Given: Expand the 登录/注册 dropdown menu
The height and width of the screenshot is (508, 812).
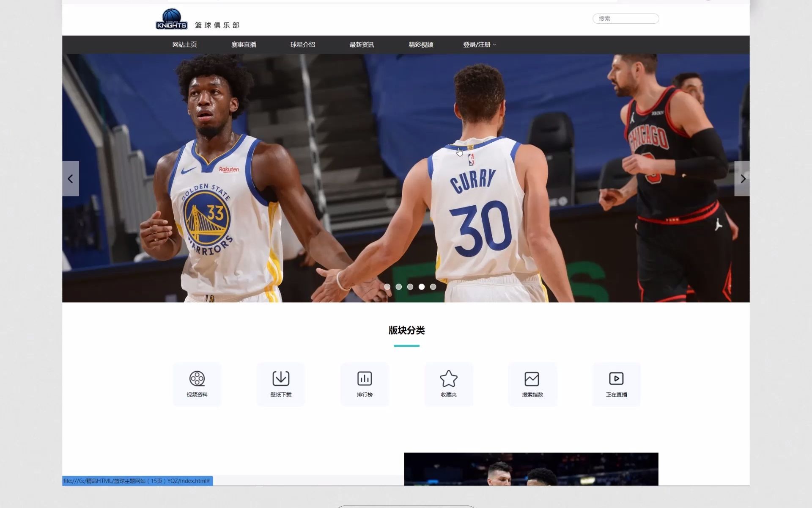Looking at the screenshot, I should click(x=480, y=44).
